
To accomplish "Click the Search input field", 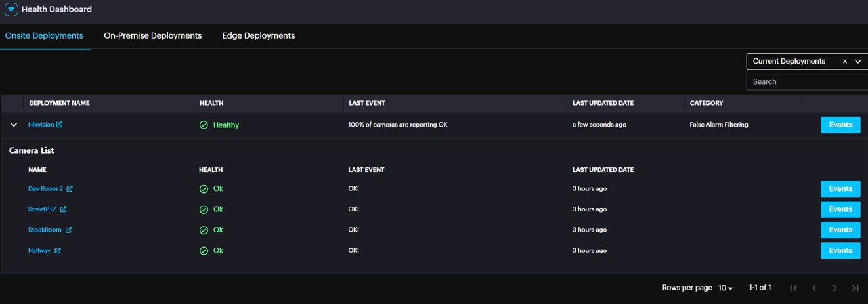I will [x=806, y=82].
